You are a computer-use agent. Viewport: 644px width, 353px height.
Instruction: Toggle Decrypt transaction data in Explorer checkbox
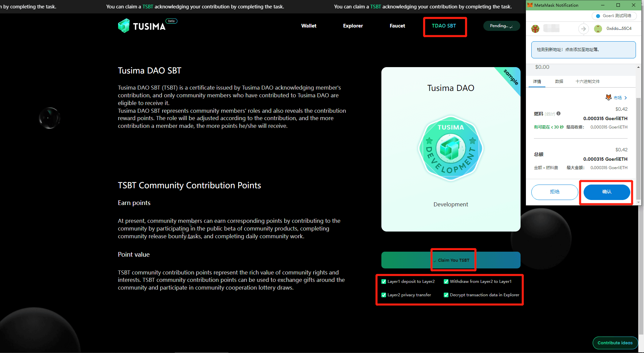446,295
